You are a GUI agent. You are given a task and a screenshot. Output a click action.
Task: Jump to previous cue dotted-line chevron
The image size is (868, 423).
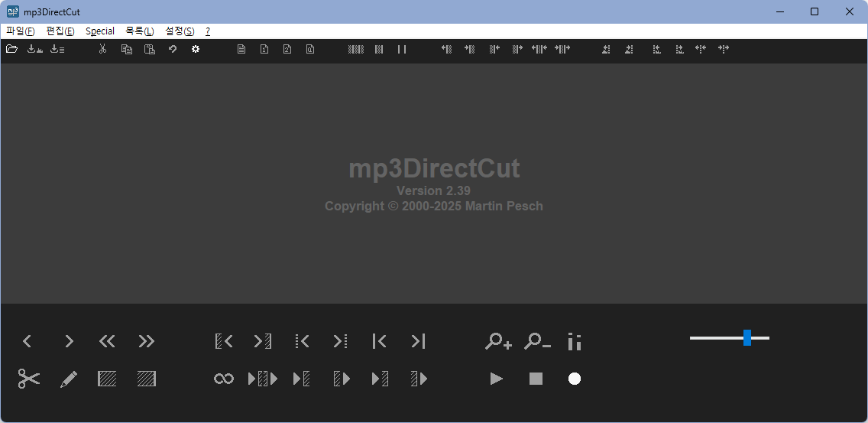coord(302,341)
